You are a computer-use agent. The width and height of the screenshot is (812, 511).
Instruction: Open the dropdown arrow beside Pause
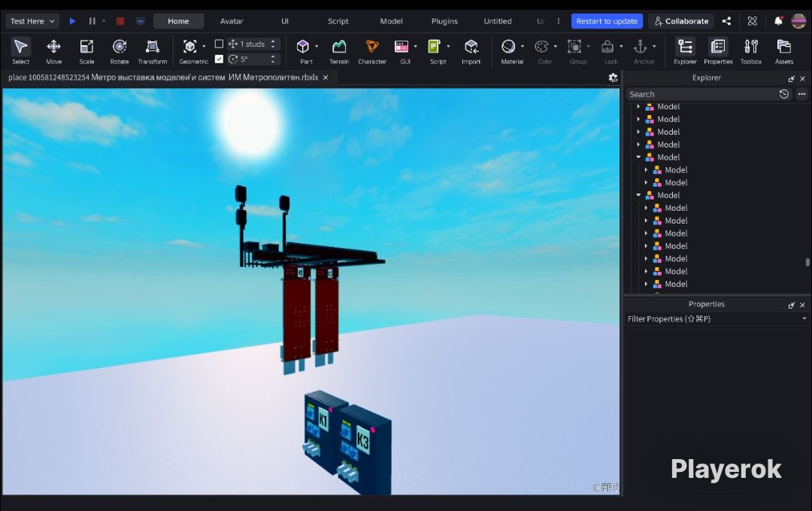click(x=104, y=21)
